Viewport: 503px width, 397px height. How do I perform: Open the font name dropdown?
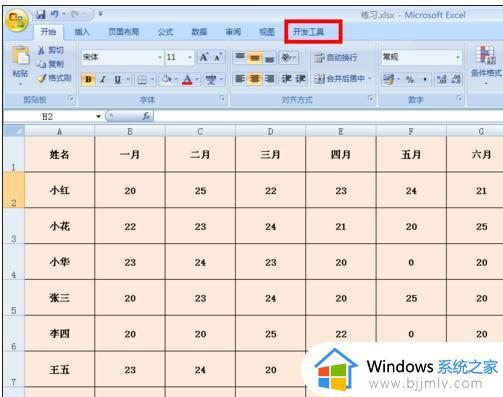160,57
